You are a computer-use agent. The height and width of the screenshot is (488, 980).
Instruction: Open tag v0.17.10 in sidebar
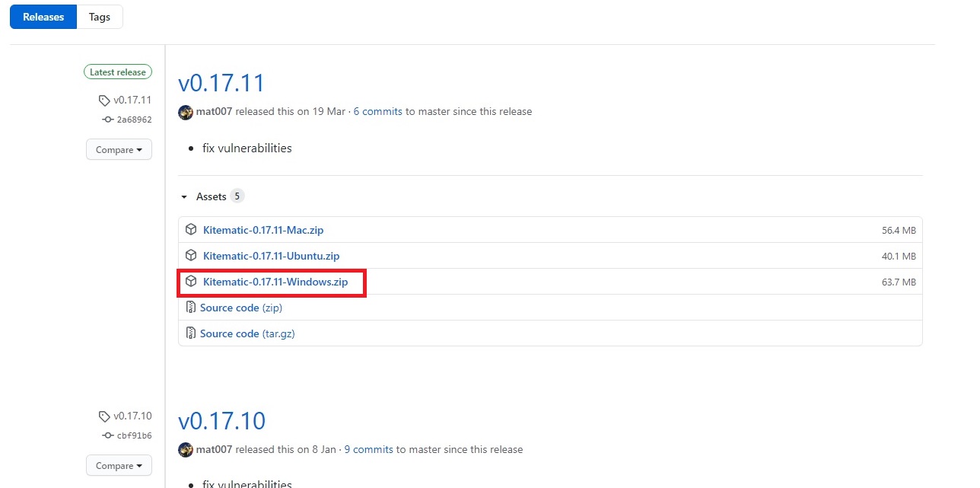point(132,416)
